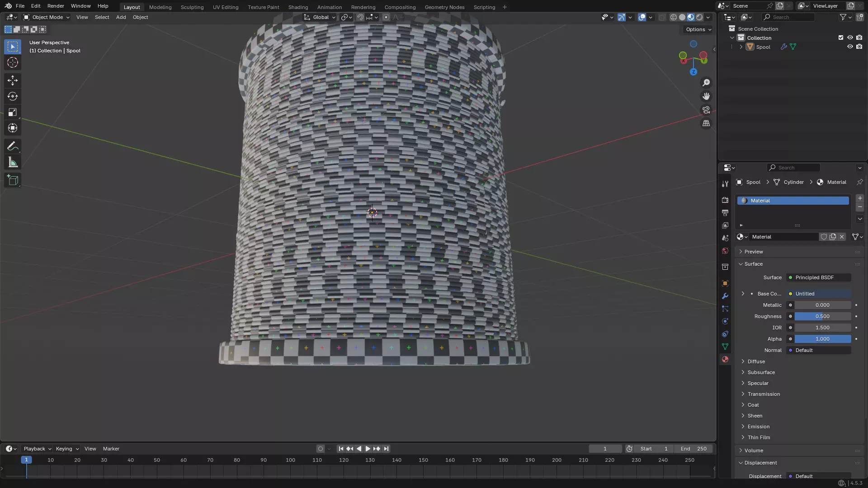Click the Add Cube tool icon

pyautogui.click(x=13, y=180)
